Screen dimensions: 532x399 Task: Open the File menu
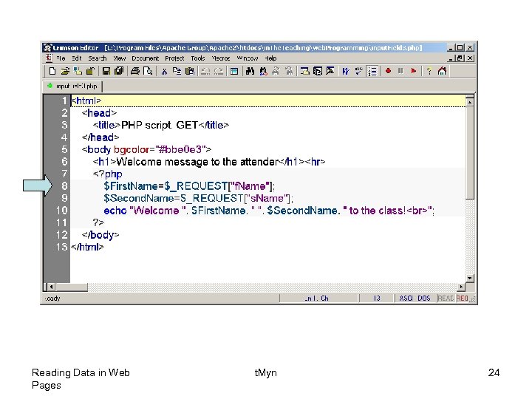pos(61,58)
